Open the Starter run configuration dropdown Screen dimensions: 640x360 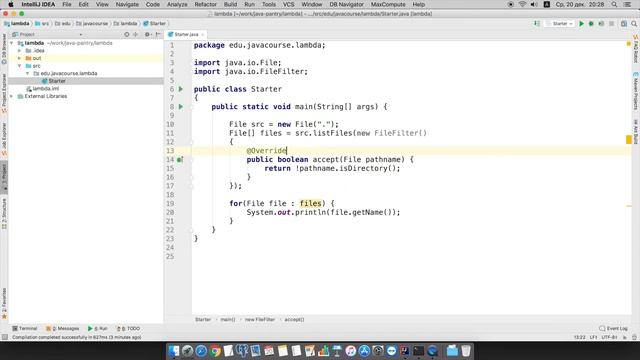click(x=560, y=24)
